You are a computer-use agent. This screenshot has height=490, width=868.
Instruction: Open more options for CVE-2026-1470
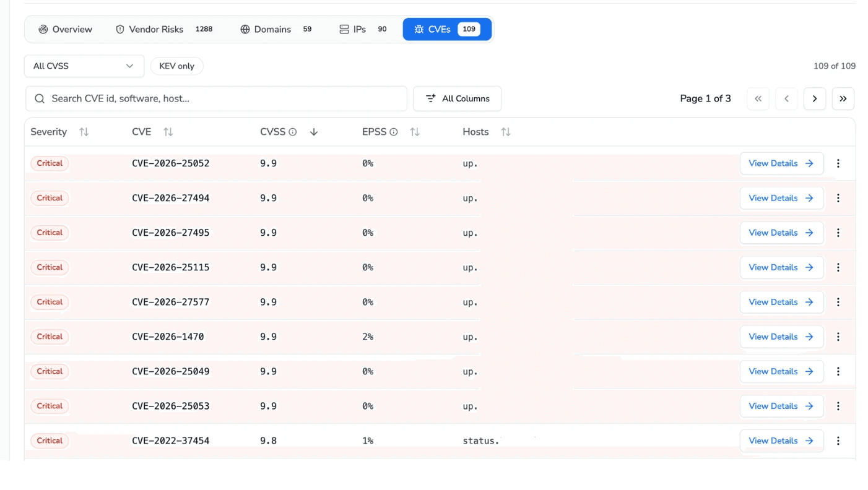838,337
